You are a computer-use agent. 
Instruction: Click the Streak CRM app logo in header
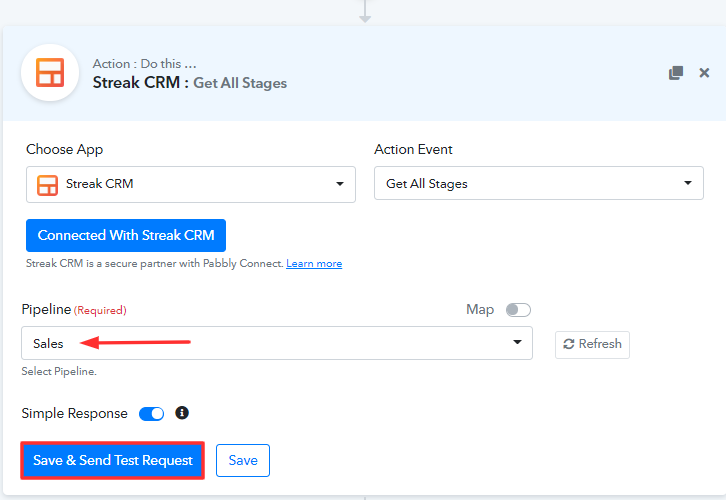(50, 73)
